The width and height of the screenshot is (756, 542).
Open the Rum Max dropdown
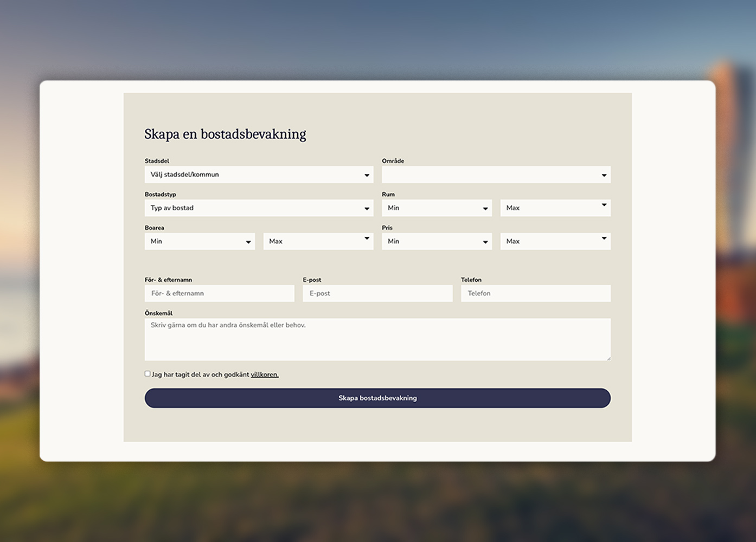pyautogui.click(x=555, y=208)
